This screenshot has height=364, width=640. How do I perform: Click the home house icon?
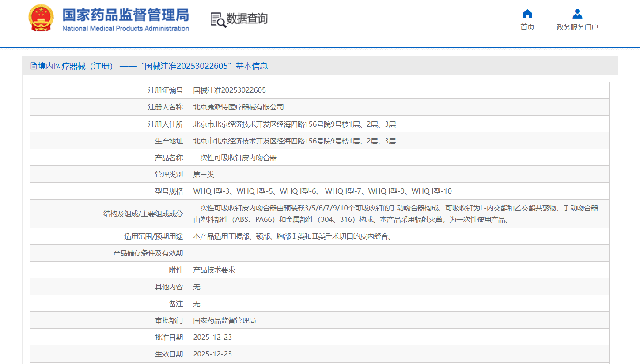[x=527, y=14]
